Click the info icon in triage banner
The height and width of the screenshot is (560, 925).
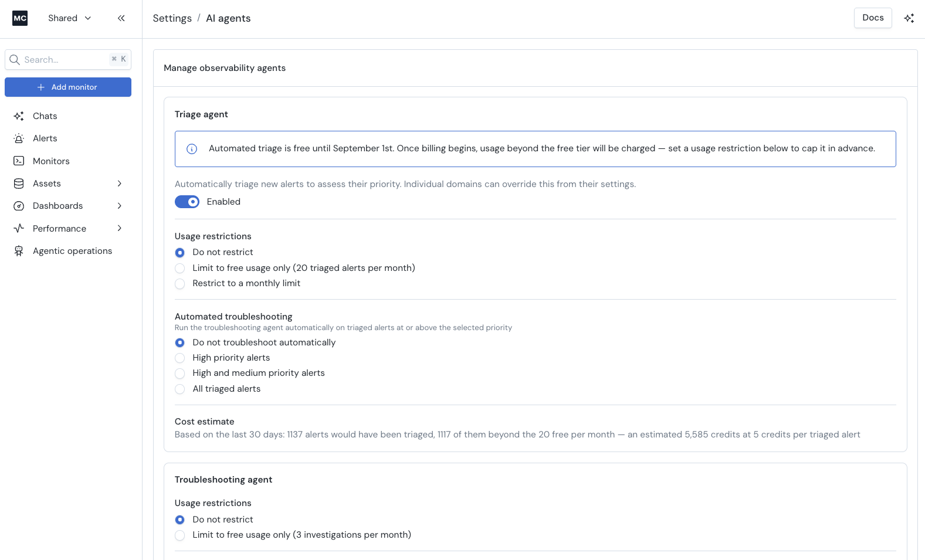(192, 149)
